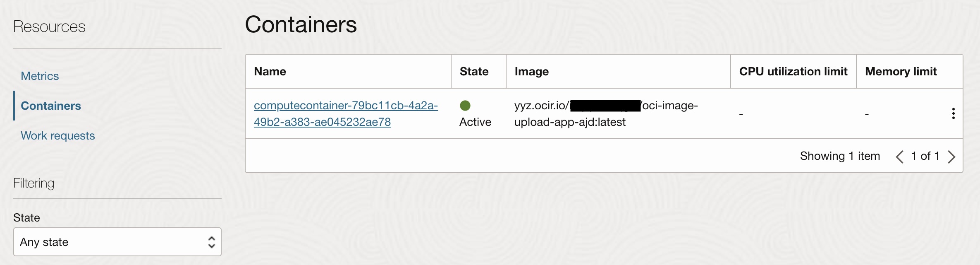The image size is (980, 265).
Task: Go to the next page of containers
Action: 951,157
